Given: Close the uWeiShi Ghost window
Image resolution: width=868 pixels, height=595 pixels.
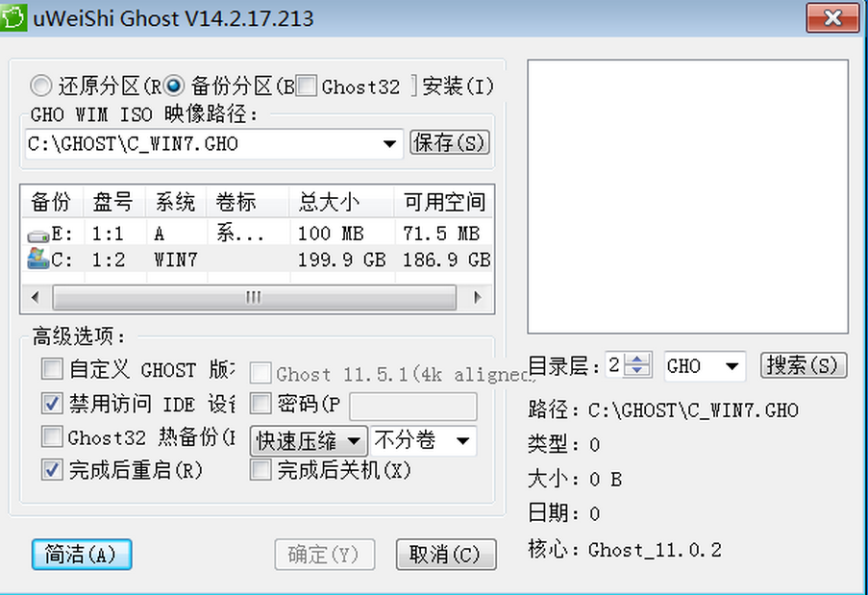Looking at the screenshot, I should [832, 18].
